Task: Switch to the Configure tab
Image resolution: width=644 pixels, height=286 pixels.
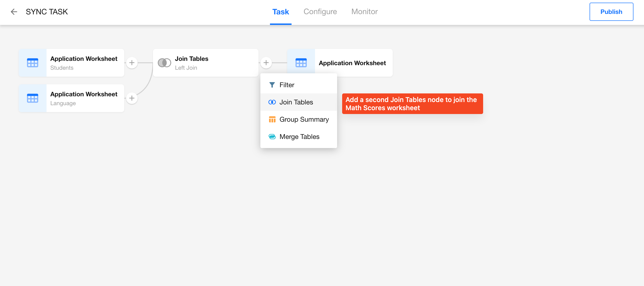Action: click(x=320, y=12)
